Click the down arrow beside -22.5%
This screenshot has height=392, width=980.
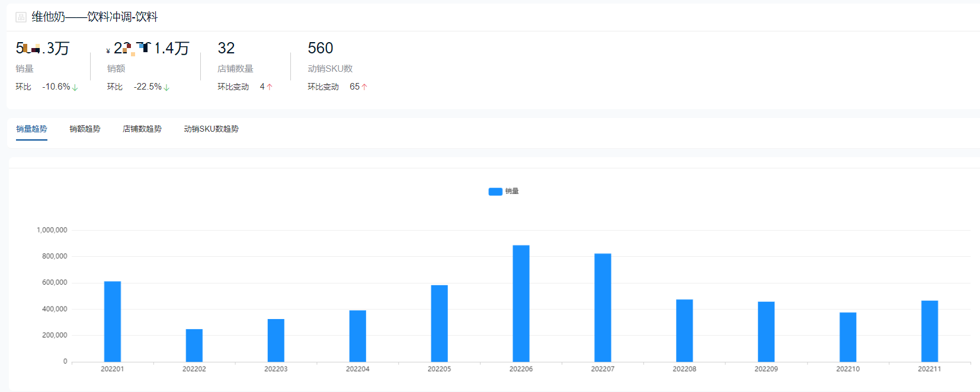point(166,87)
